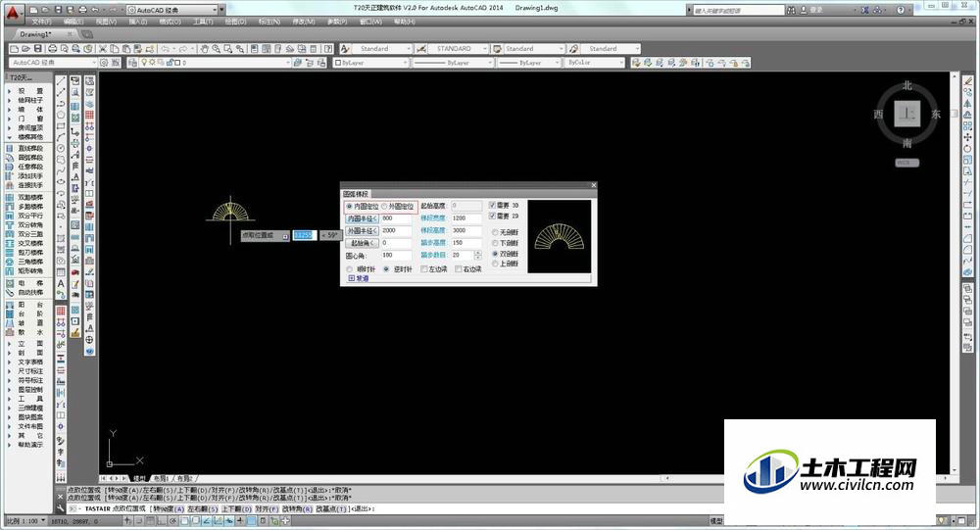Open the 文件(F) menu

click(41, 22)
